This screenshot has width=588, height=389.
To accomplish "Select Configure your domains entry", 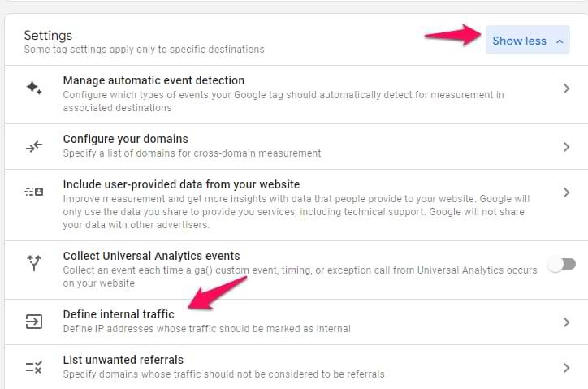I will tap(125, 139).
